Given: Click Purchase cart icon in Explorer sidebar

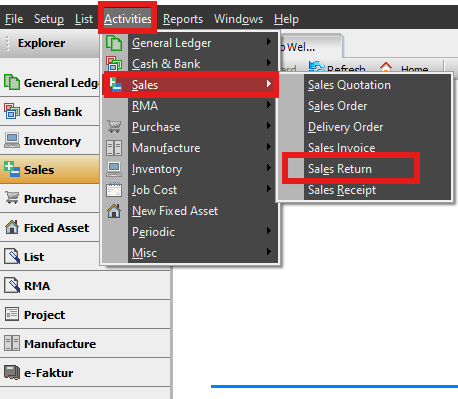Looking at the screenshot, I should (12, 198).
